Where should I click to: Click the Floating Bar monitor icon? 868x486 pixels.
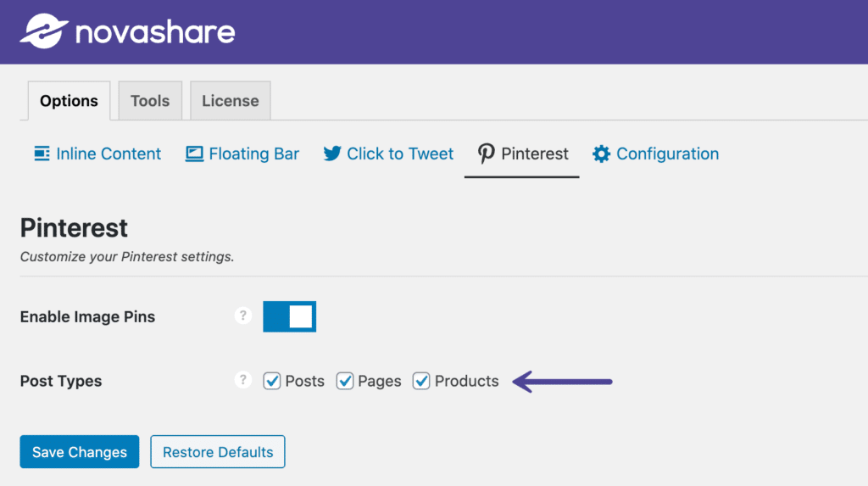pos(194,154)
